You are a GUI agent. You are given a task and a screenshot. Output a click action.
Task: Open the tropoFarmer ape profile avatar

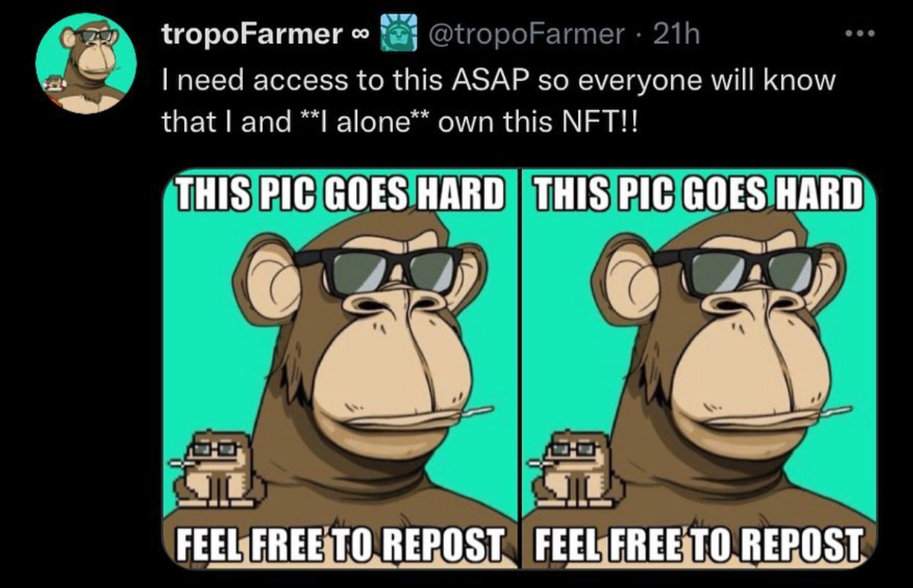(86, 63)
